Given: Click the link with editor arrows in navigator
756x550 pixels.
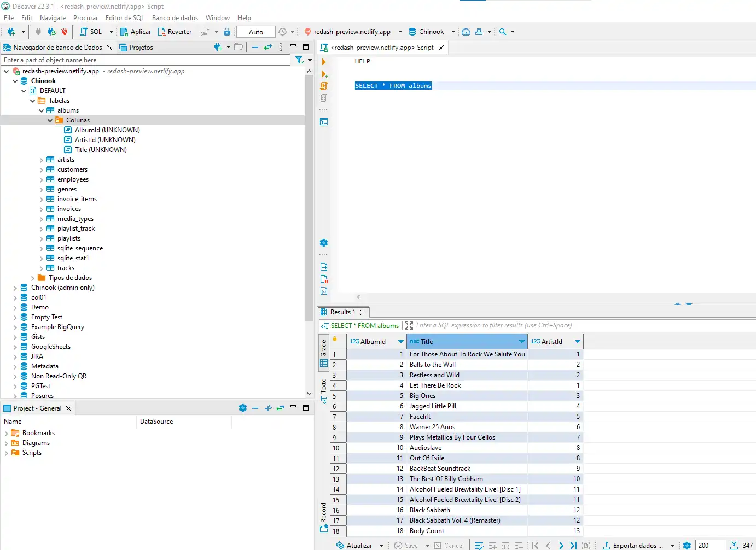Looking at the screenshot, I should click(268, 48).
